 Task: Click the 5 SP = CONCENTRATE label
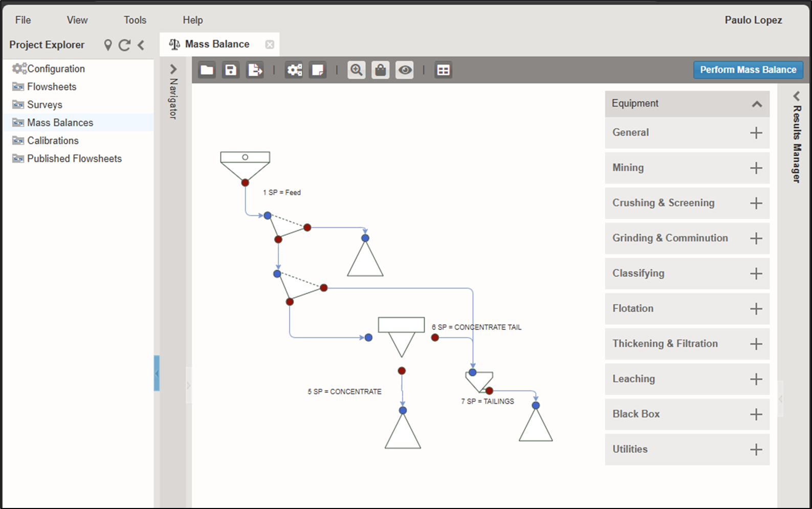pyautogui.click(x=344, y=391)
